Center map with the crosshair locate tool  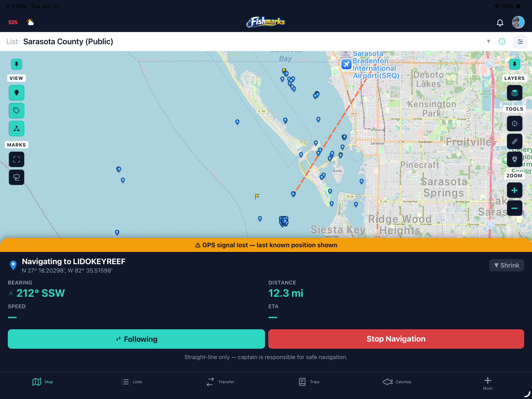(514, 124)
